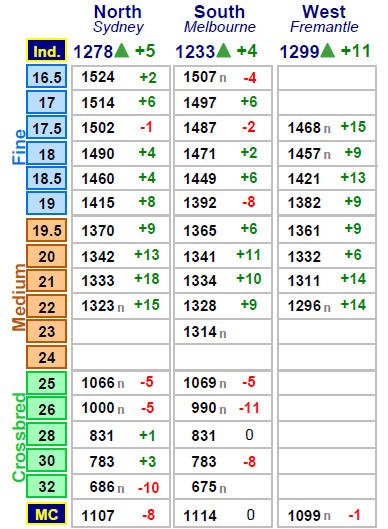
Task: Click the green up triangle beside 1299
Action: [328, 51]
